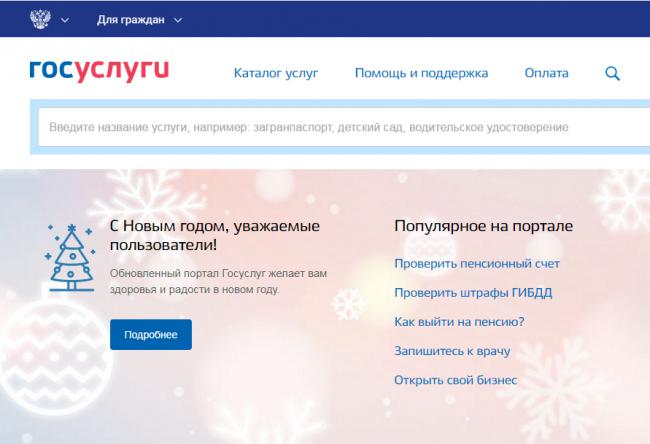
Task: Click the Подробнее button
Action: [x=151, y=335]
